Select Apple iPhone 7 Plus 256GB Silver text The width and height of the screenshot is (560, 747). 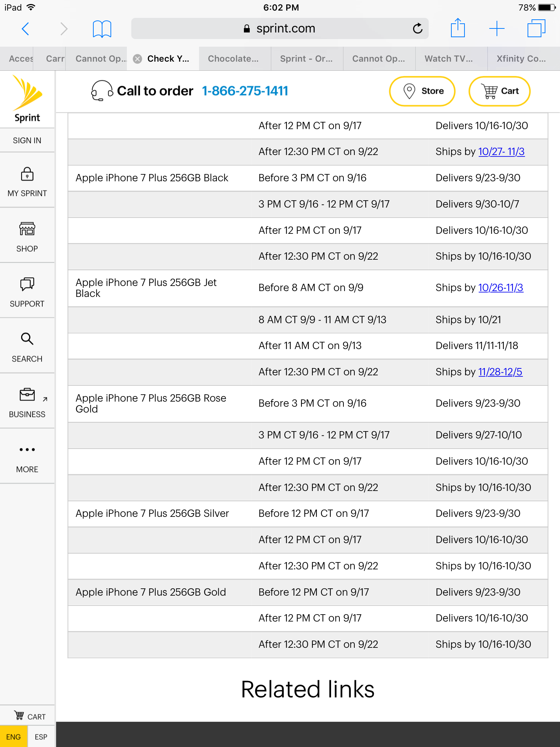click(x=152, y=513)
